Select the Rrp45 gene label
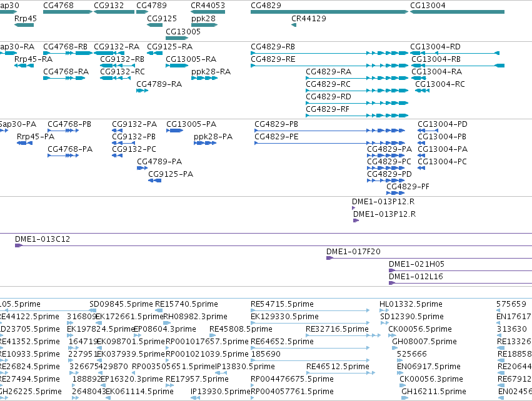 coord(26,18)
